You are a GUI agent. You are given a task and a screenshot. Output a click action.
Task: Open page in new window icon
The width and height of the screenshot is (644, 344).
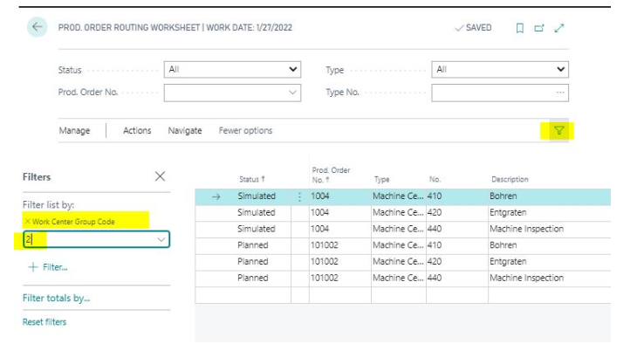(539, 28)
